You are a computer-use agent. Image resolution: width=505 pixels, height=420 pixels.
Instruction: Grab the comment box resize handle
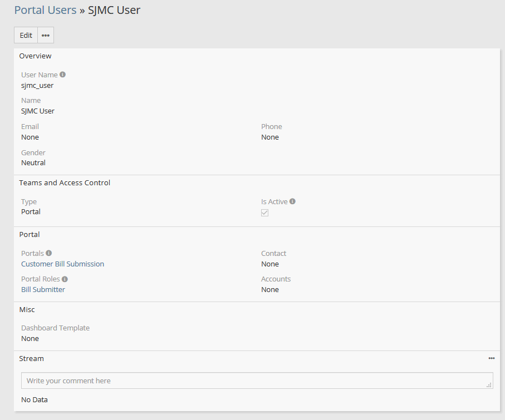489,385
